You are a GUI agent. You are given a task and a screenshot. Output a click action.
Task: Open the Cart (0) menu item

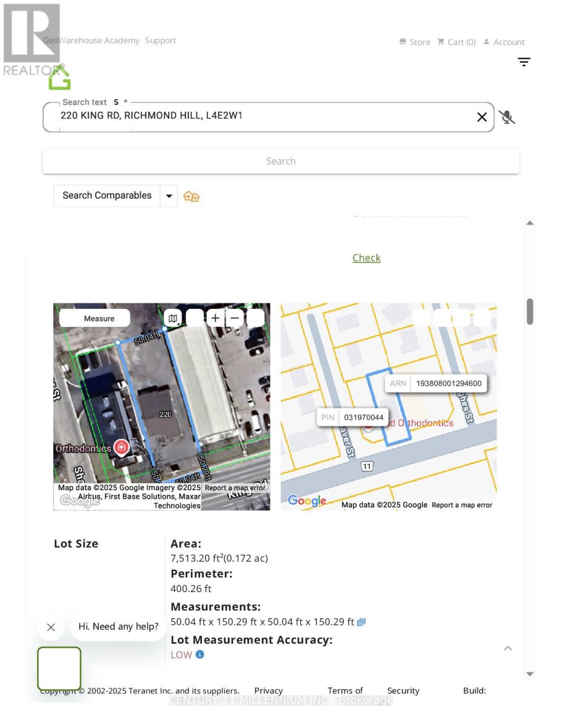pos(457,42)
